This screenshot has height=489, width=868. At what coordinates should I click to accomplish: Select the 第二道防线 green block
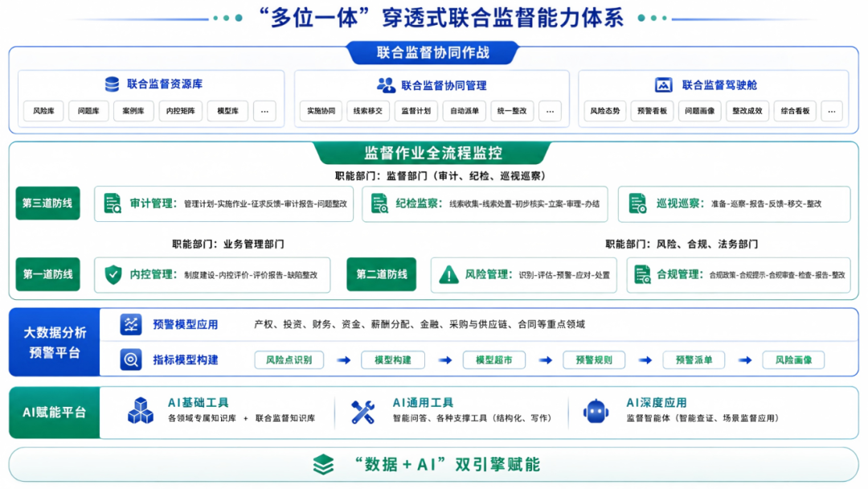[382, 274]
